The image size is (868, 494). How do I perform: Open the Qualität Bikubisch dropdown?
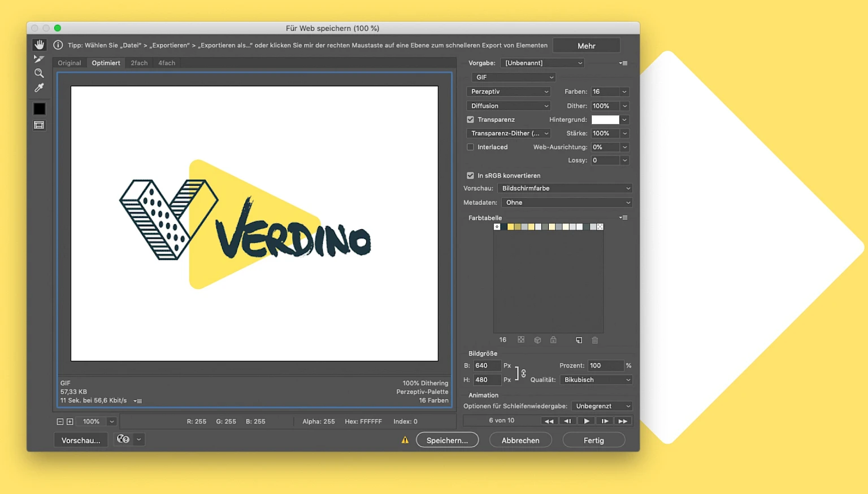[x=596, y=380]
